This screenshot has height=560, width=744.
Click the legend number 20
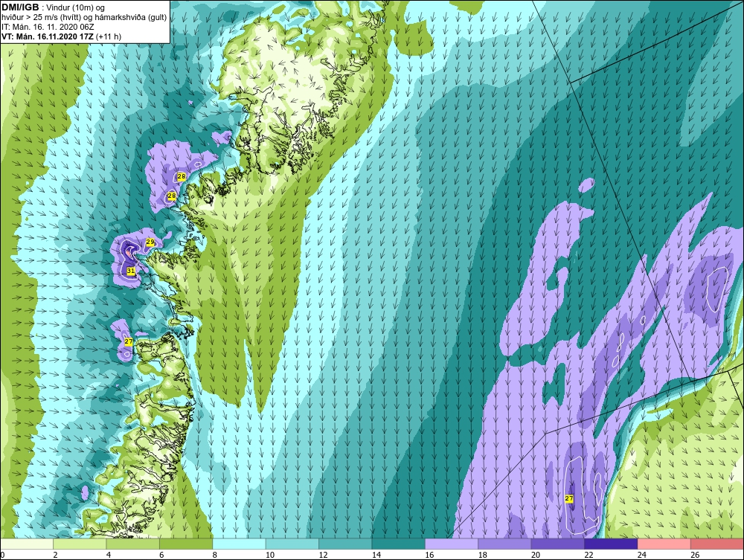[x=536, y=555]
